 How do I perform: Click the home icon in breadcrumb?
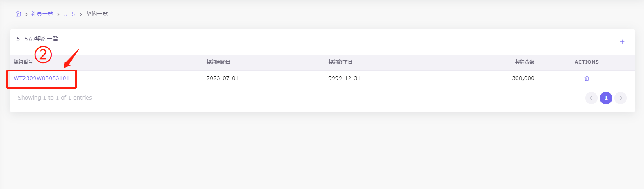18,14
